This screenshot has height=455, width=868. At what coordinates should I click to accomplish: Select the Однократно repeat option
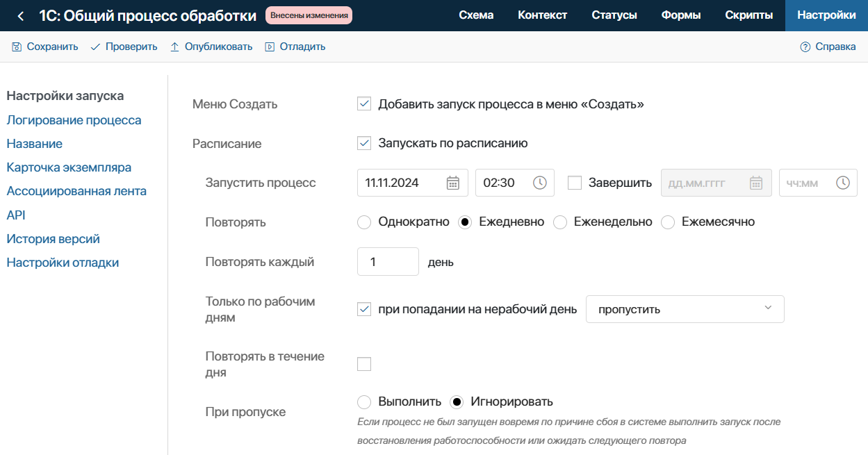coord(364,222)
